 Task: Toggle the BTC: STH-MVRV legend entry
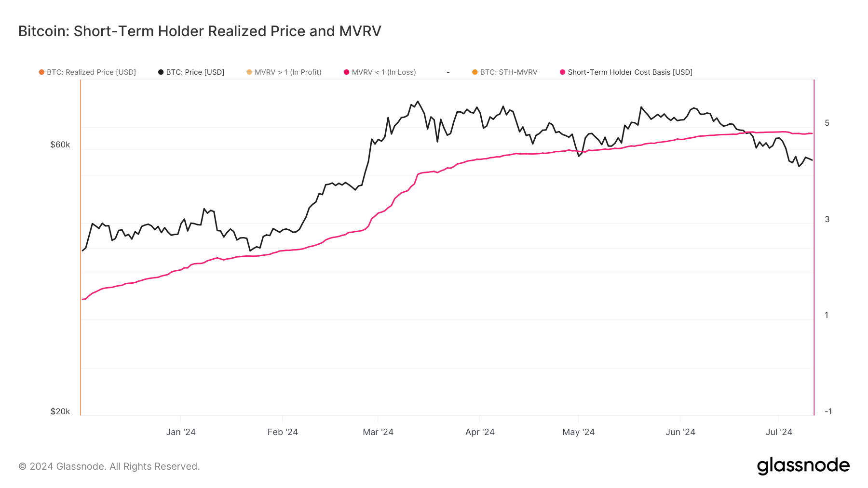505,72
